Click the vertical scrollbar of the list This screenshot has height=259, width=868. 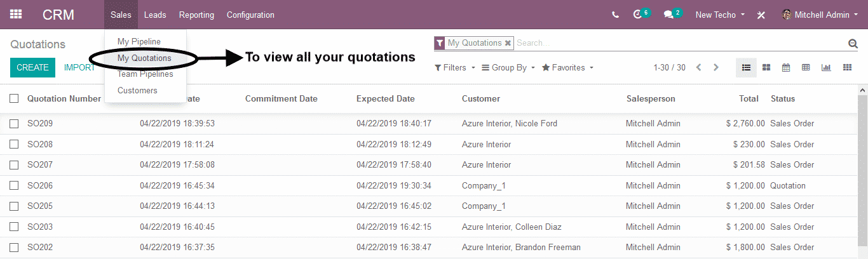[x=863, y=171]
